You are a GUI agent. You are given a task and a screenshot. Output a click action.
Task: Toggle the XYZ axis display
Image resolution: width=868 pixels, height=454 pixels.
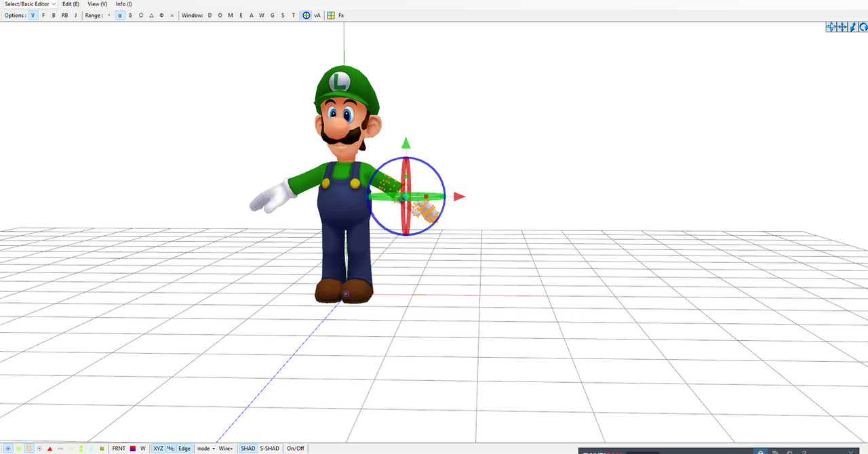[158, 449]
